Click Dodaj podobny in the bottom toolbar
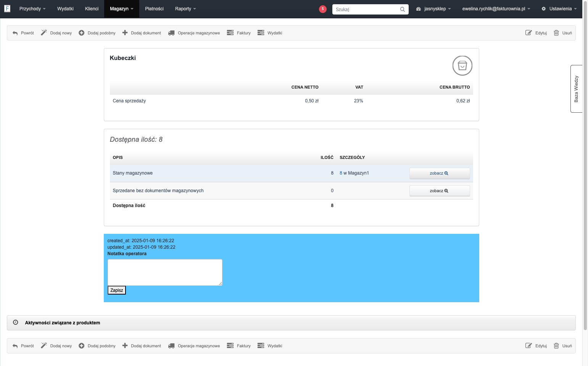Viewport: 588px width, 366px height. pyautogui.click(x=97, y=346)
